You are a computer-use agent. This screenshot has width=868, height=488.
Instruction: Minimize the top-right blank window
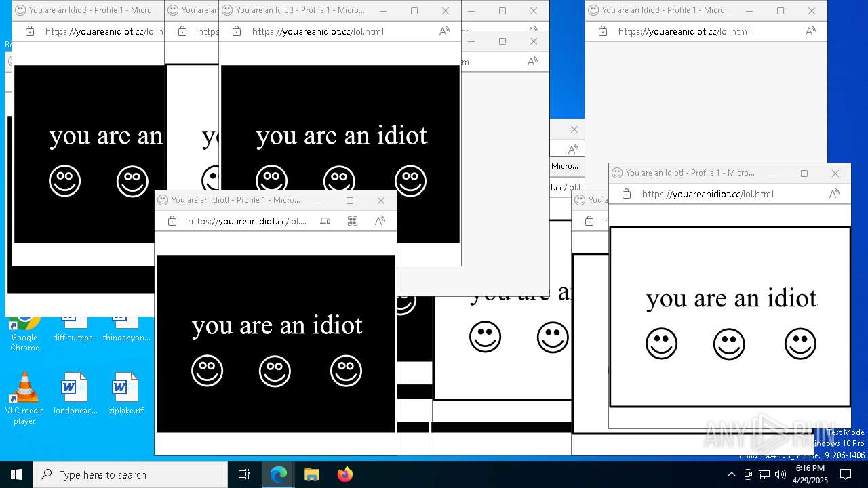(749, 10)
